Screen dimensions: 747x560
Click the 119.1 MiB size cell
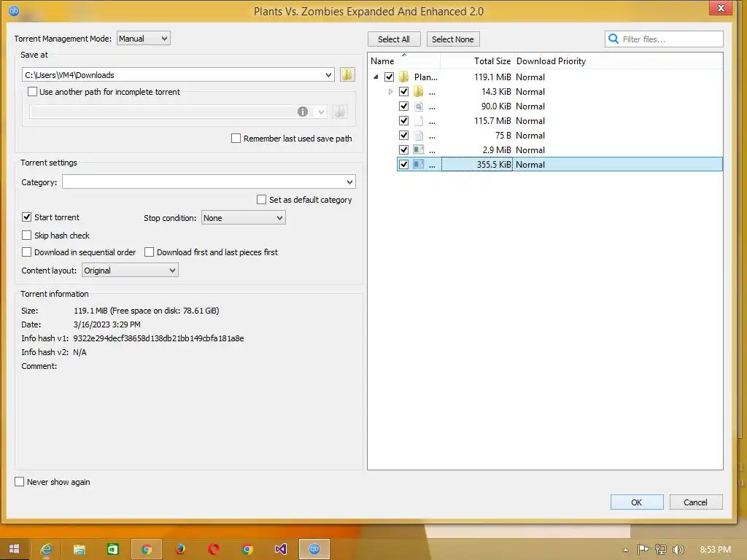(x=492, y=77)
